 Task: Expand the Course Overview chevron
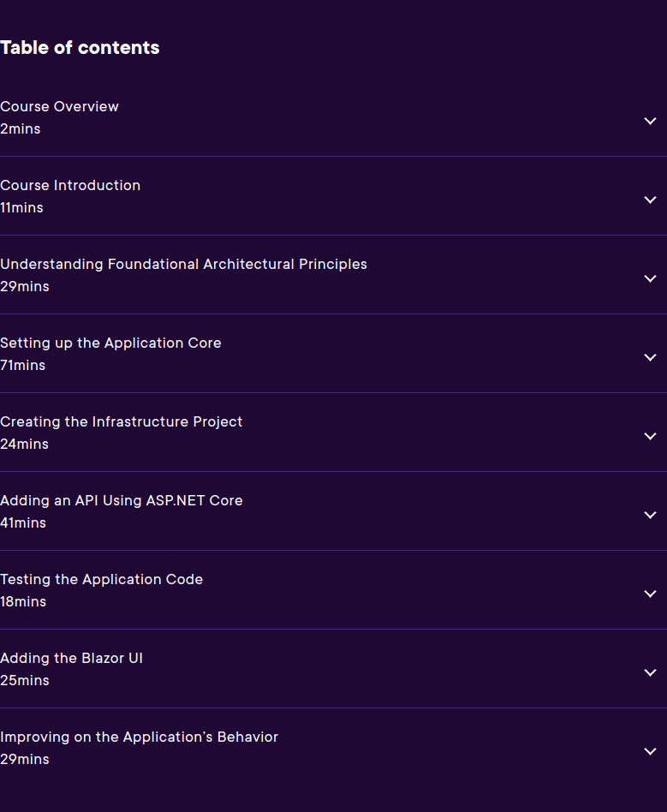650,121
